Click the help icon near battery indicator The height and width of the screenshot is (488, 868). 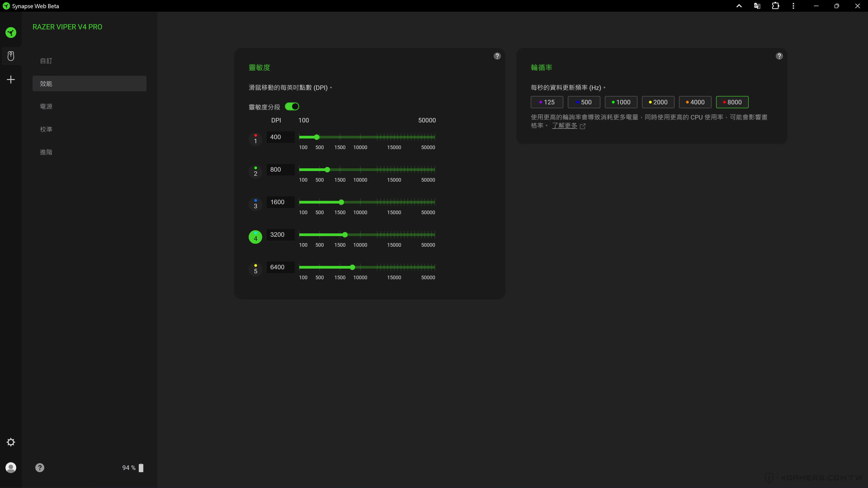tap(40, 467)
